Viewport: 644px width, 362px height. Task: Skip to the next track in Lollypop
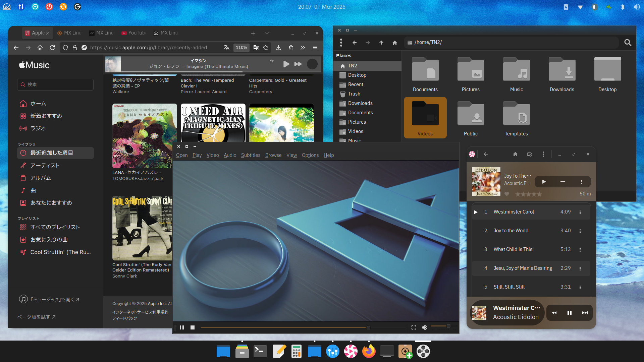tap(585, 313)
